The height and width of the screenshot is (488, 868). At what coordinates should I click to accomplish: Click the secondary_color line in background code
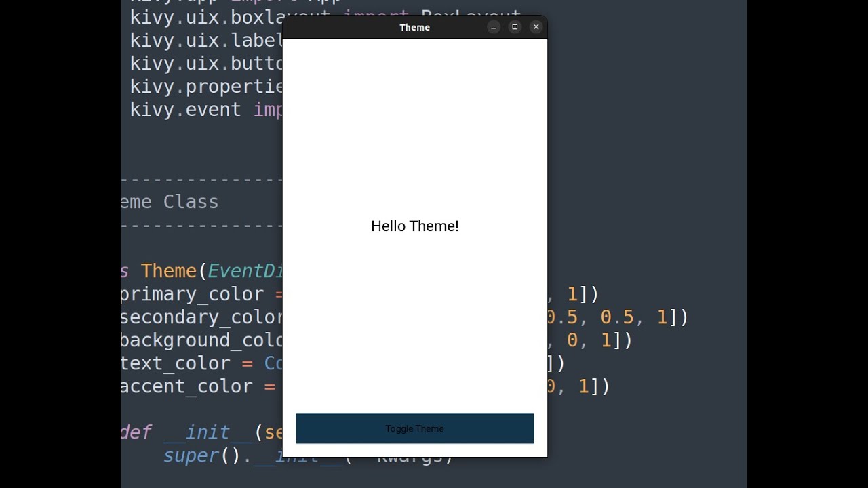pos(201,317)
